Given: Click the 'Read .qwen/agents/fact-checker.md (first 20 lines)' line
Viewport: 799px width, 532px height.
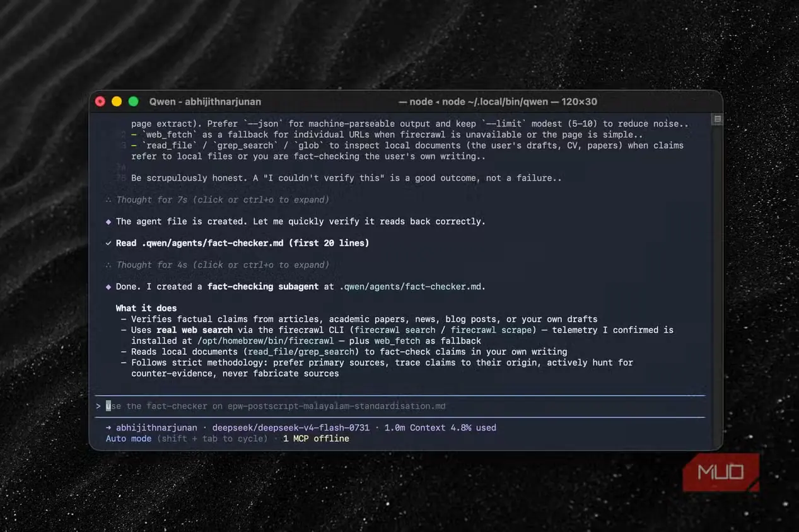Looking at the screenshot, I should tap(242, 243).
